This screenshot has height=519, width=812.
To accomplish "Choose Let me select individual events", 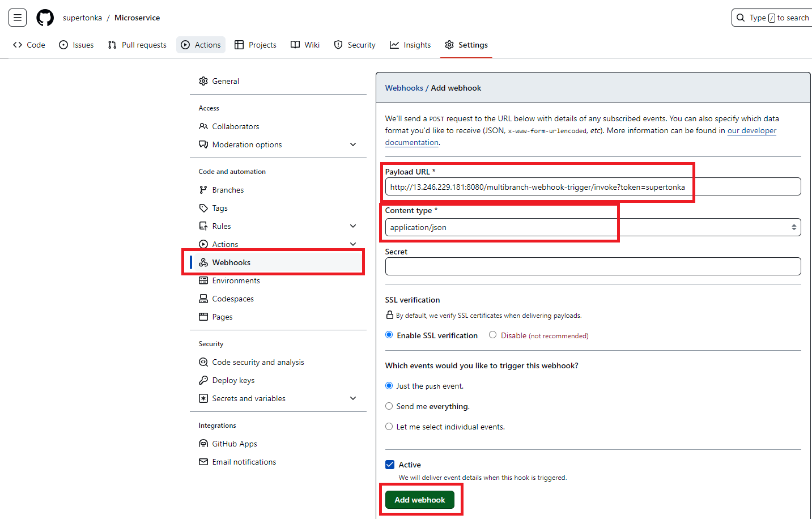I will coord(389,427).
